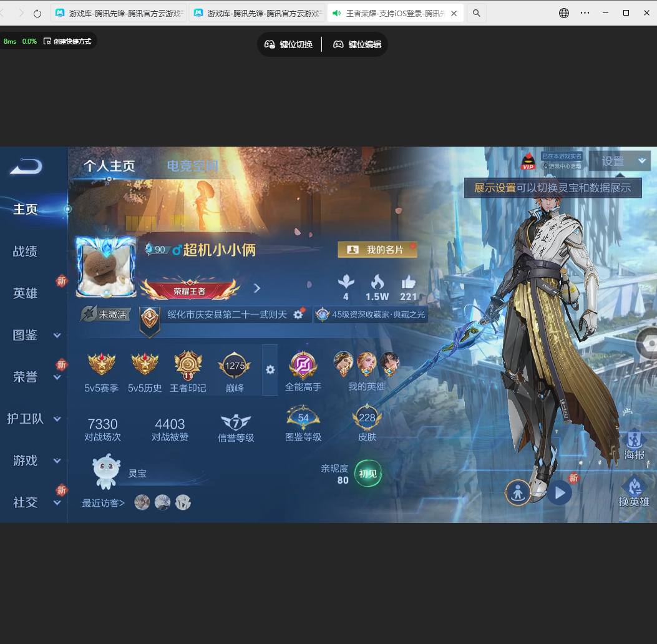The width and height of the screenshot is (657, 644).
Task: Open the gear next to 巅峰 badge
Action: click(270, 369)
